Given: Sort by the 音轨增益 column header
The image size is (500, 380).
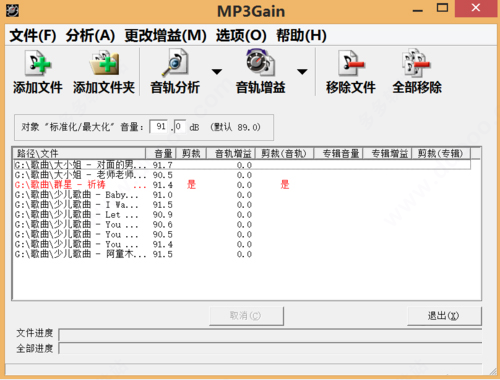Looking at the screenshot, I should point(231,154).
